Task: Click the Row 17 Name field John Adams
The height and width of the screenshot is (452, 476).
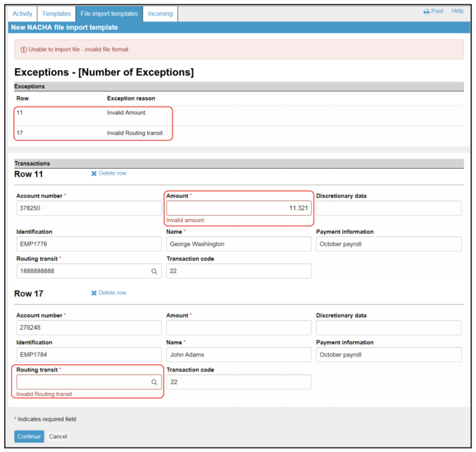Action: pos(239,355)
